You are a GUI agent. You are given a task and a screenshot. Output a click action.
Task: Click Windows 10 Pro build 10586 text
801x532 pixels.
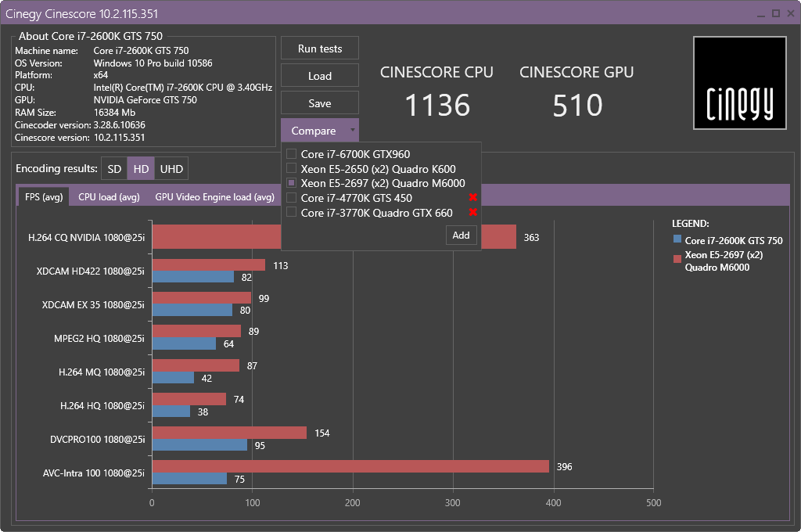click(153, 63)
